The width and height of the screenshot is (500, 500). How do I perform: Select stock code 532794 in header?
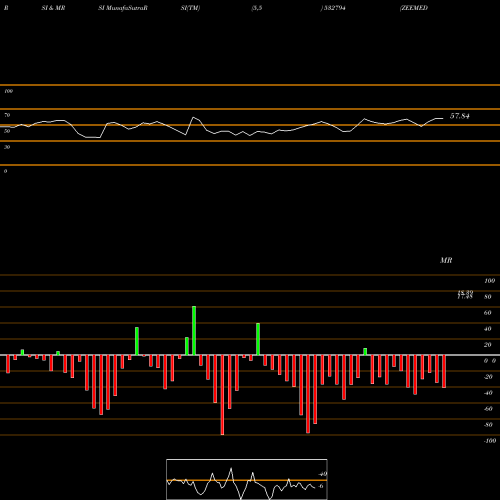(334, 8)
